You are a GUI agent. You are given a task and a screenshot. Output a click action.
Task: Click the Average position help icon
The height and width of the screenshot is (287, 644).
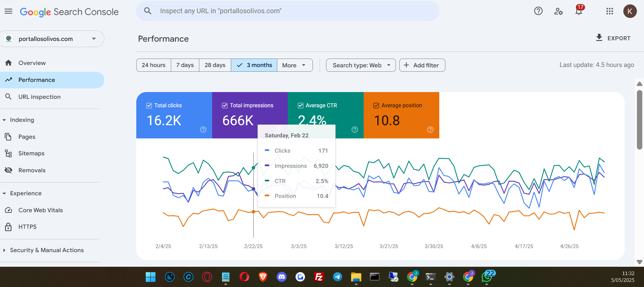430,130
